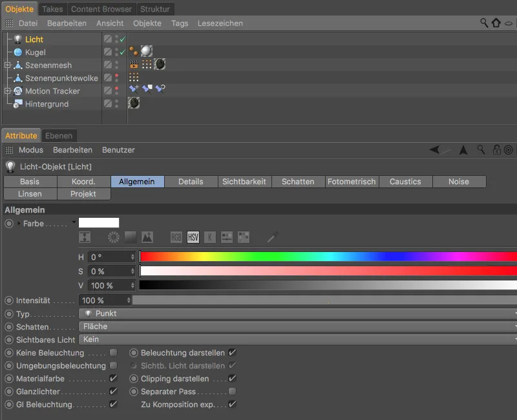
Task: Open the Typ dropdown showing Punkt
Action: 298,313
